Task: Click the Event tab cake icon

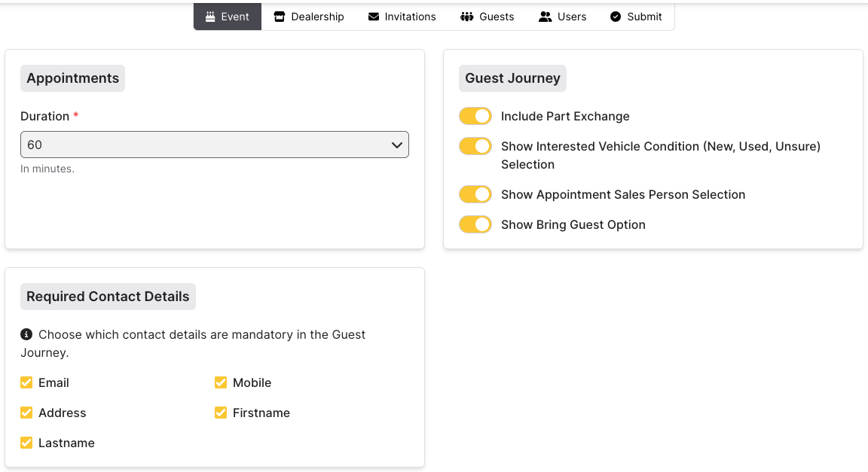Action: point(210,17)
